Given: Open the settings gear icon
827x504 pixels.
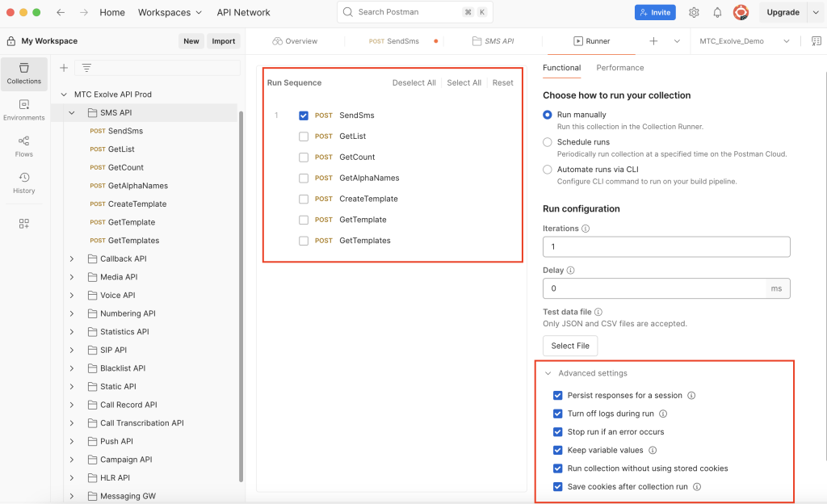Looking at the screenshot, I should pos(694,12).
